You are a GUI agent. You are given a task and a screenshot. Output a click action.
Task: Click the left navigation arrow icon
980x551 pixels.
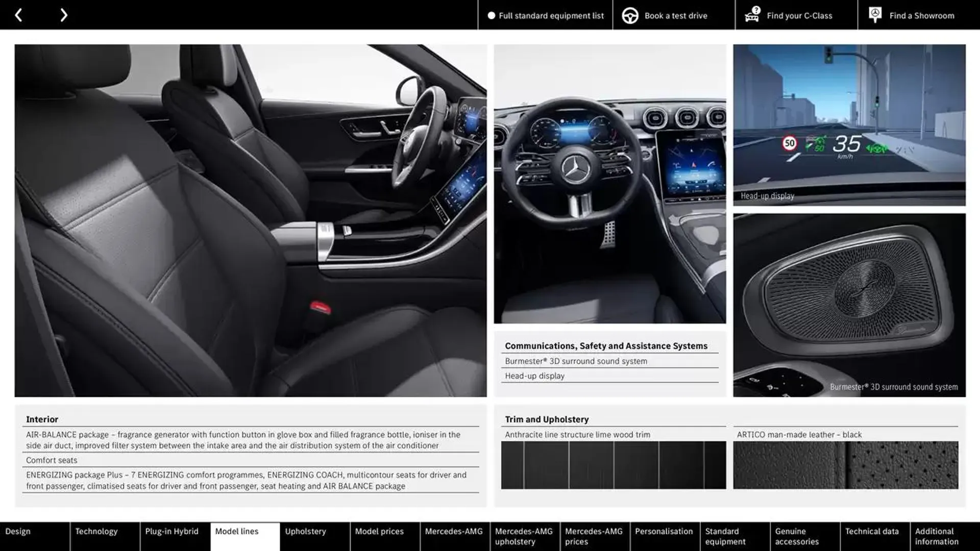click(18, 14)
